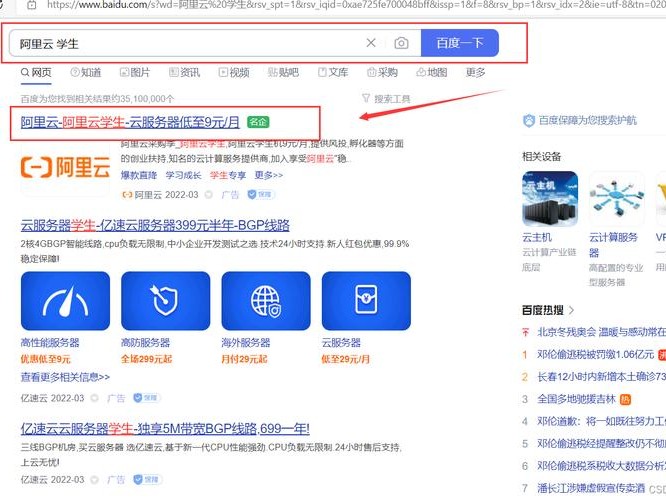
Task: Open image search via the camera icon
Action: pos(401,43)
